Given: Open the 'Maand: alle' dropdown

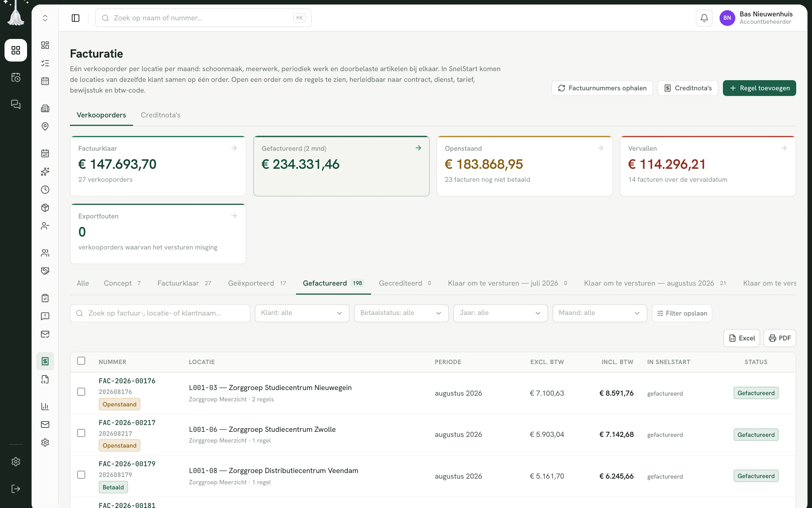Looking at the screenshot, I should pyautogui.click(x=600, y=313).
